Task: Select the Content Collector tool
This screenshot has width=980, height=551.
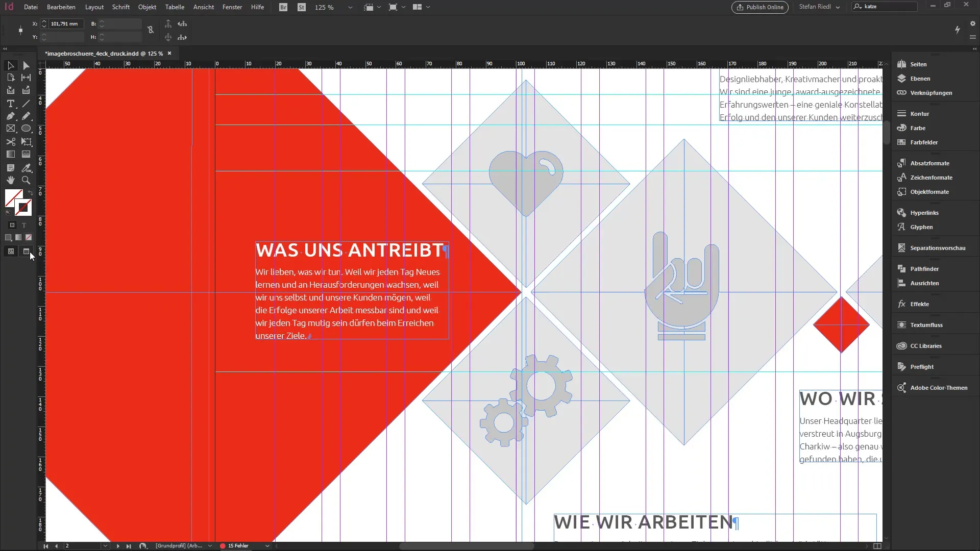Action: click(10, 90)
